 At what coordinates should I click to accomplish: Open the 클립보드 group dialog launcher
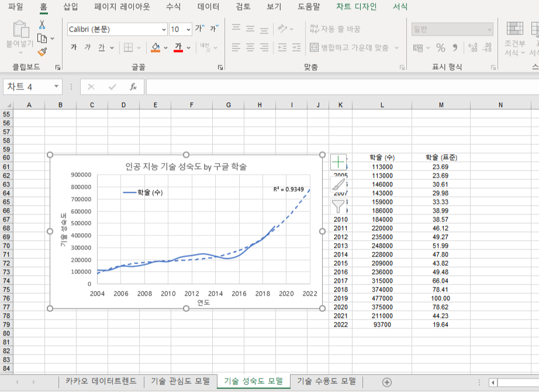coord(58,68)
